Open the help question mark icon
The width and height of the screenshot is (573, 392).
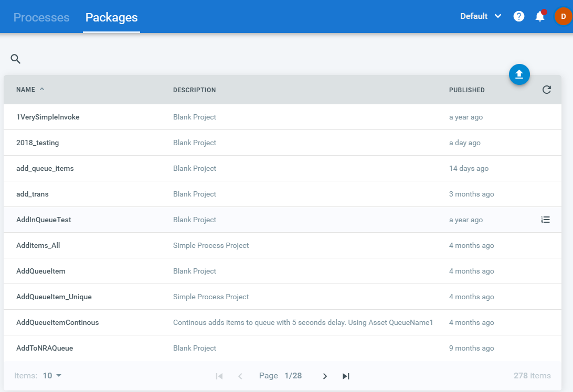point(519,16)
